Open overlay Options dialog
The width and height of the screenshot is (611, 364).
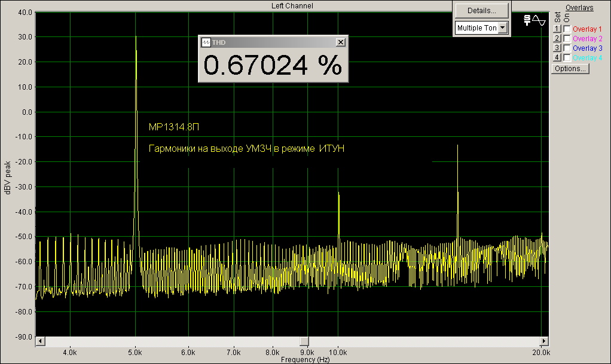coord(570,68)
